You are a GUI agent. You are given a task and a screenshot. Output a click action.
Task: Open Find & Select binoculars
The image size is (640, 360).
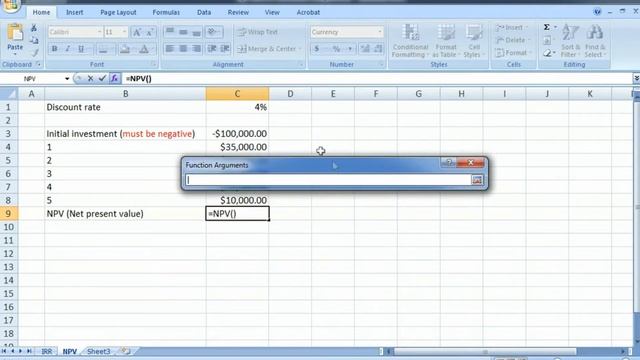[595, 41]
